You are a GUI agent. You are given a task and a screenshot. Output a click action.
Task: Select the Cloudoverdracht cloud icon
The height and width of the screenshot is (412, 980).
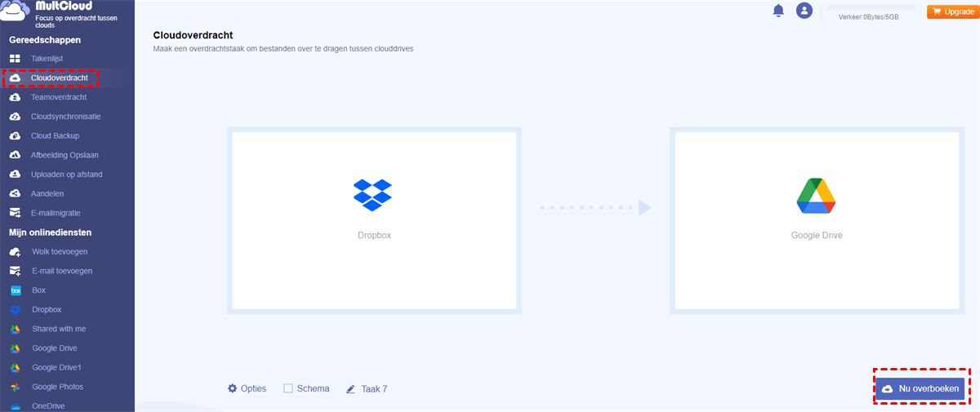[15, 78]
